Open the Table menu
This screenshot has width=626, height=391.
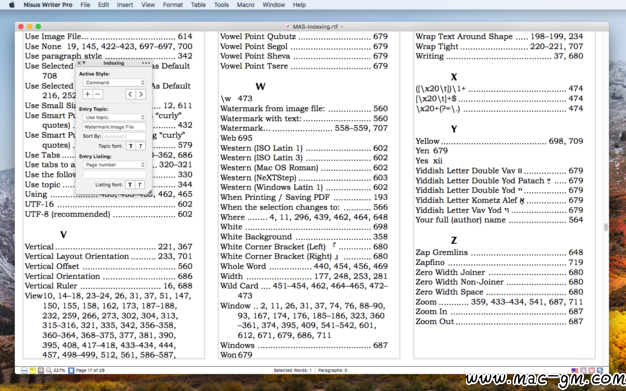click(198, 5)
